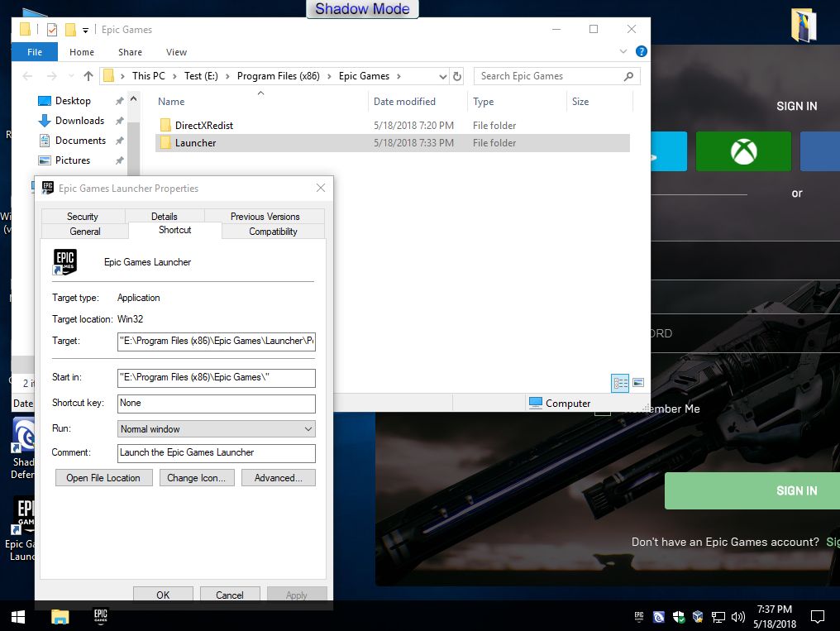This screenshot has width=840, height=631.
Task: Click the Advanced button
Action: point(278,478)
